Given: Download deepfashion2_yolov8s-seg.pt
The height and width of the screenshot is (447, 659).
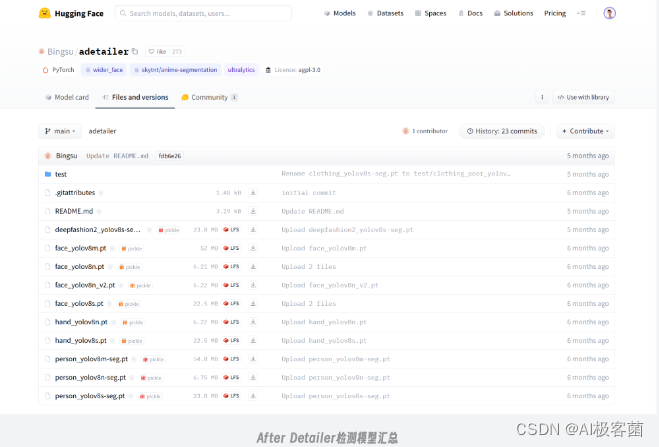Looking at the screenshot, I should (253, 230).
